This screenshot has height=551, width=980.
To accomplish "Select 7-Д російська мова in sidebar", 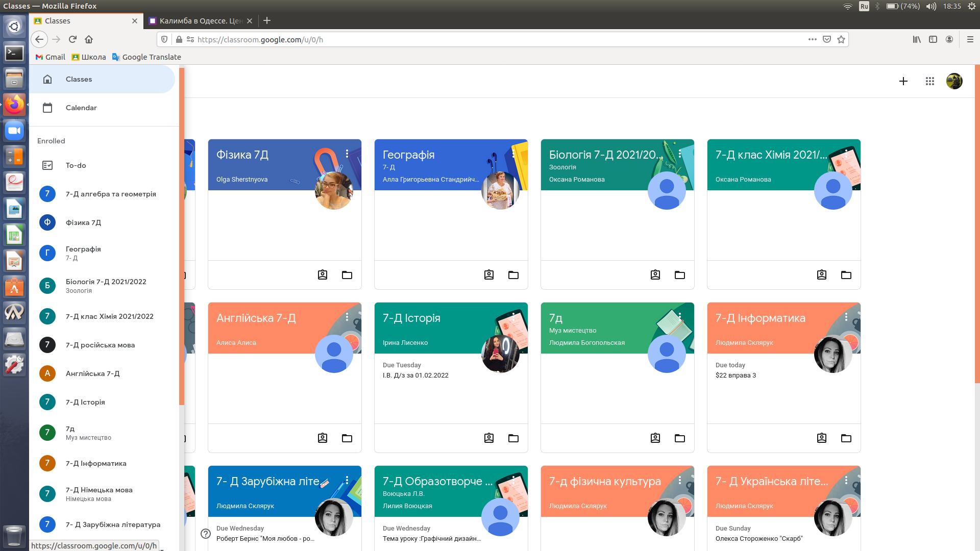I will [100, 345].
